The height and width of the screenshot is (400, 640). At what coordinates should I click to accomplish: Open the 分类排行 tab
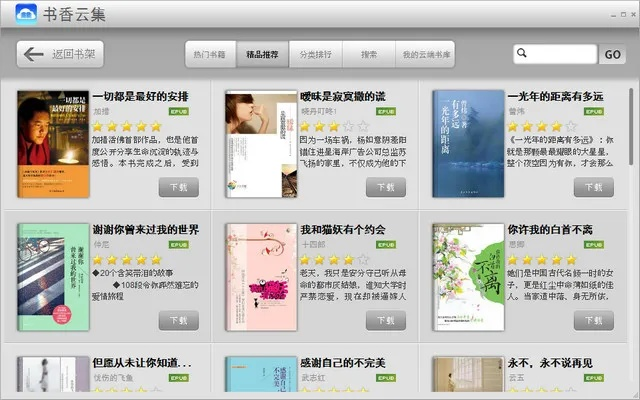pyautogui.click(x=315, y=54)
